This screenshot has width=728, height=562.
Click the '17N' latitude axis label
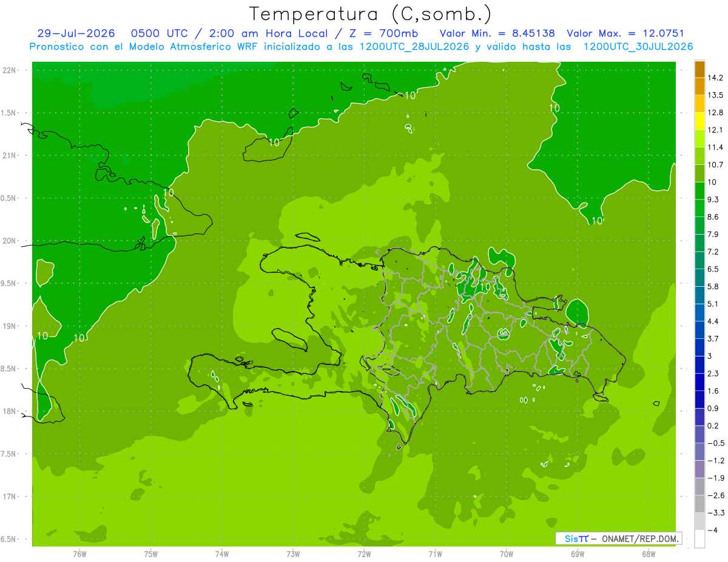pos(10,497)
